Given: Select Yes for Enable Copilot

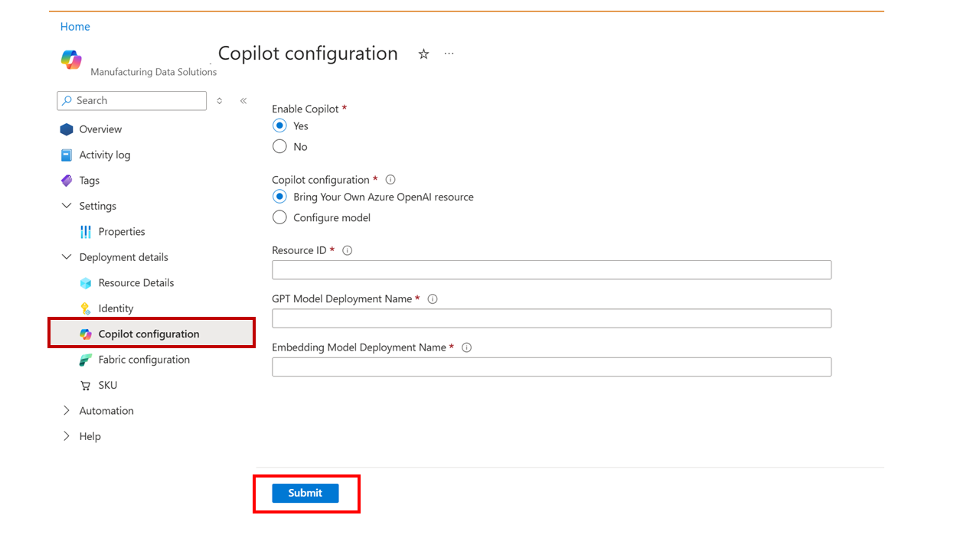Looking at the screenshot, I should [280, 126].
